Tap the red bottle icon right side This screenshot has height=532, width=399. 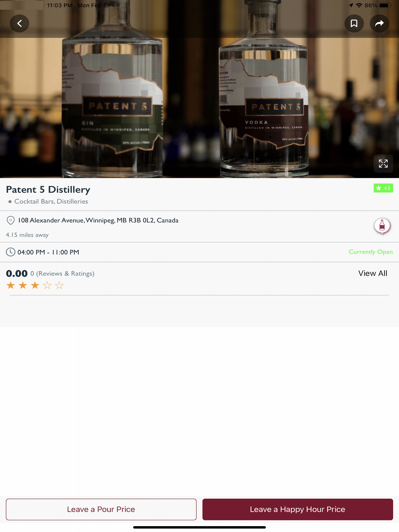(x=382, y=225)
